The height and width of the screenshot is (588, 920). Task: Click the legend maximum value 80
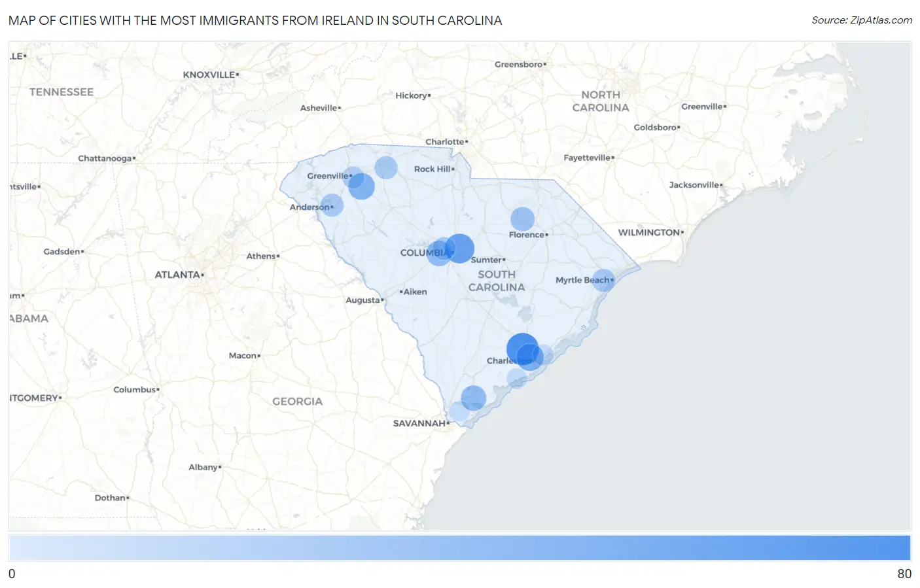point(904,574)
